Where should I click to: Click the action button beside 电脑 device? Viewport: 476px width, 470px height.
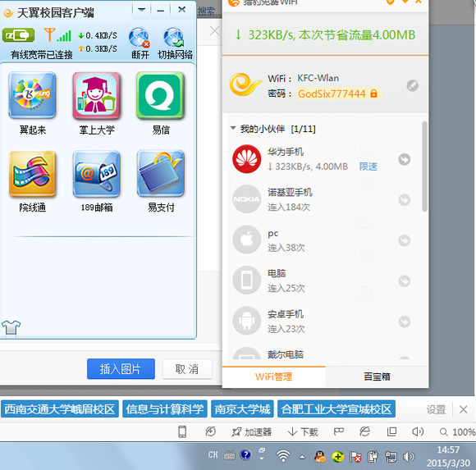point(404,281)
